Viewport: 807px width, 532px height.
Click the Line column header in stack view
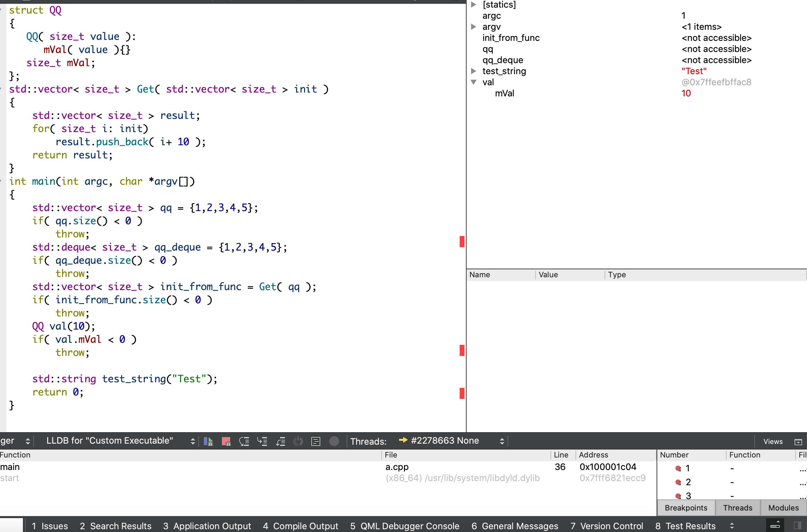click(x=563, y=455)
